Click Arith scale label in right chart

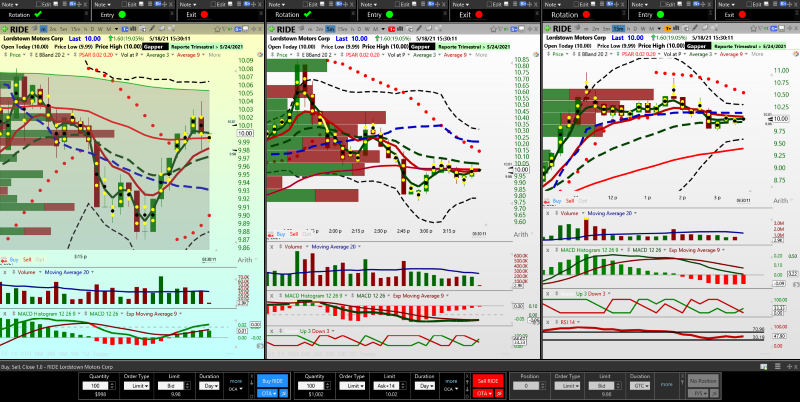(x=781, y=201)
